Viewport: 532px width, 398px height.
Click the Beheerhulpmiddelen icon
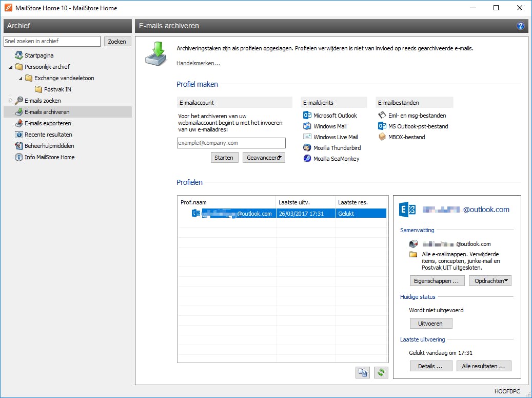tap(19, 146)
